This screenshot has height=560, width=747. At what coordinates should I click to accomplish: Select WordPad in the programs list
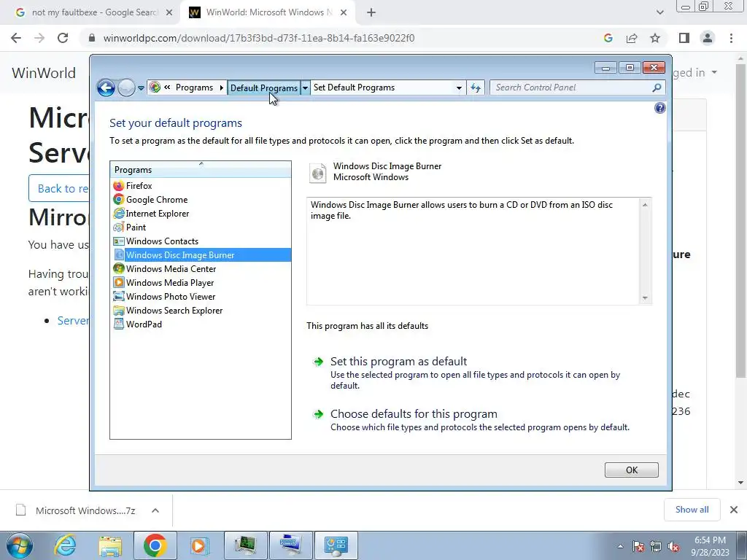201,324
